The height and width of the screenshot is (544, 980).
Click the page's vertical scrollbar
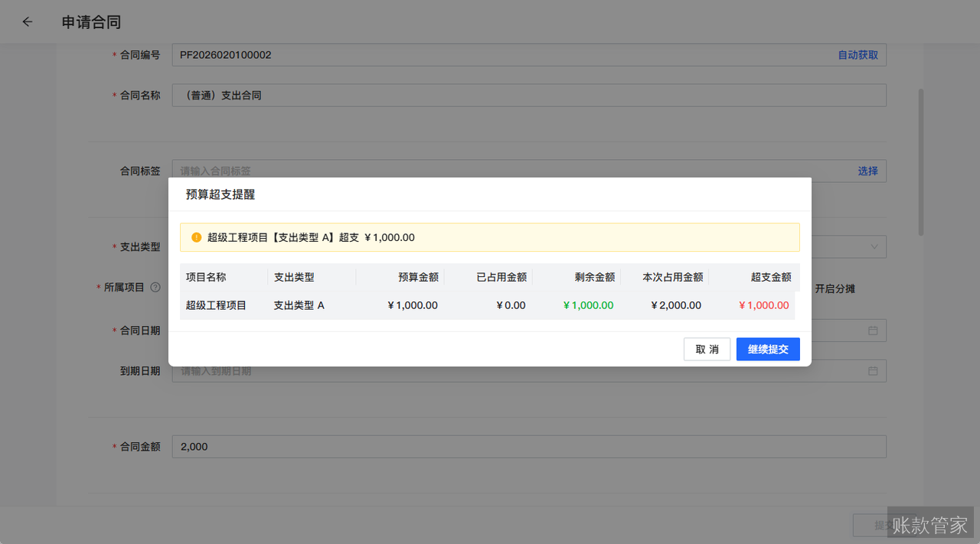click(920, 161)
